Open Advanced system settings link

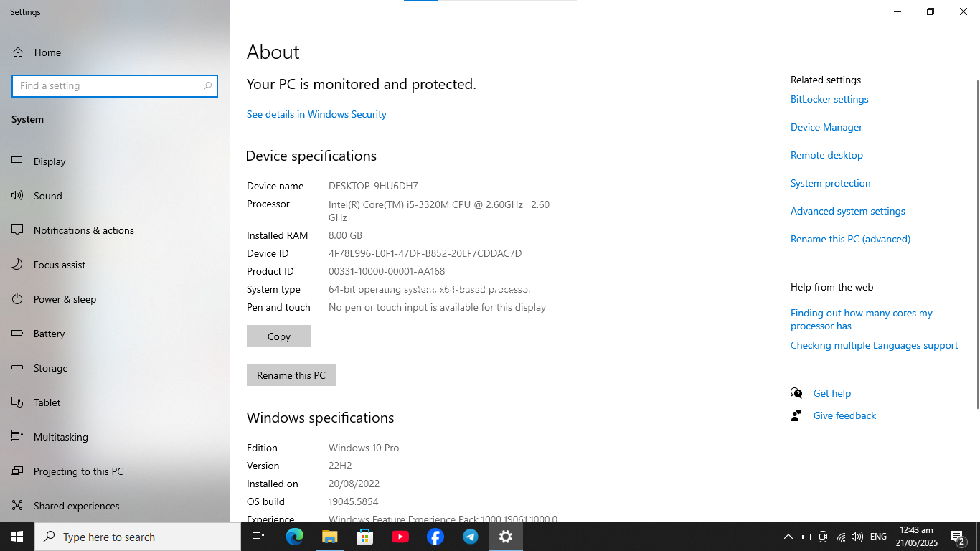coord(848,211)
